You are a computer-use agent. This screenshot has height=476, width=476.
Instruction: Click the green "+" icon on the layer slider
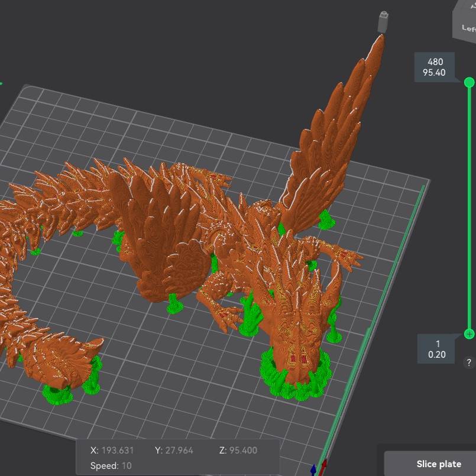point(469,334)
